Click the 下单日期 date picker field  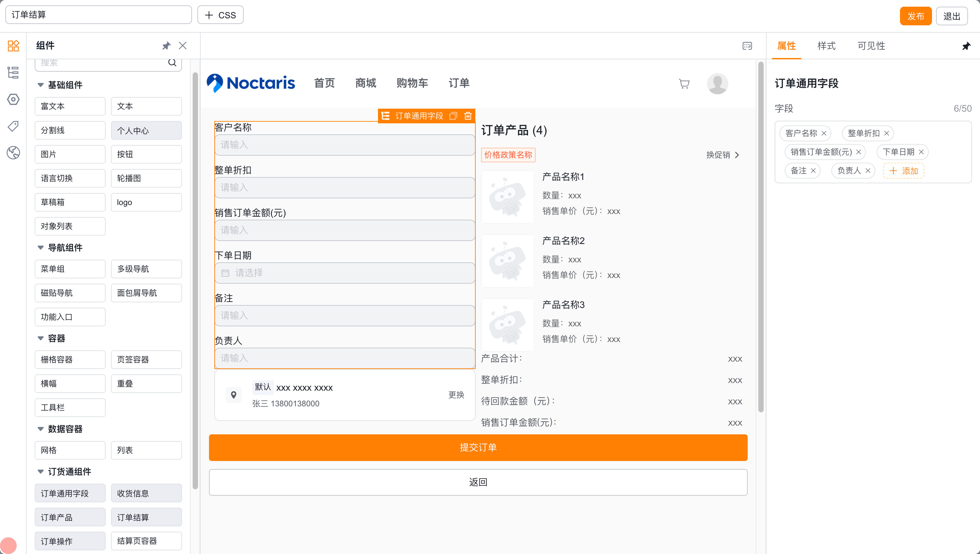(345, 273)
